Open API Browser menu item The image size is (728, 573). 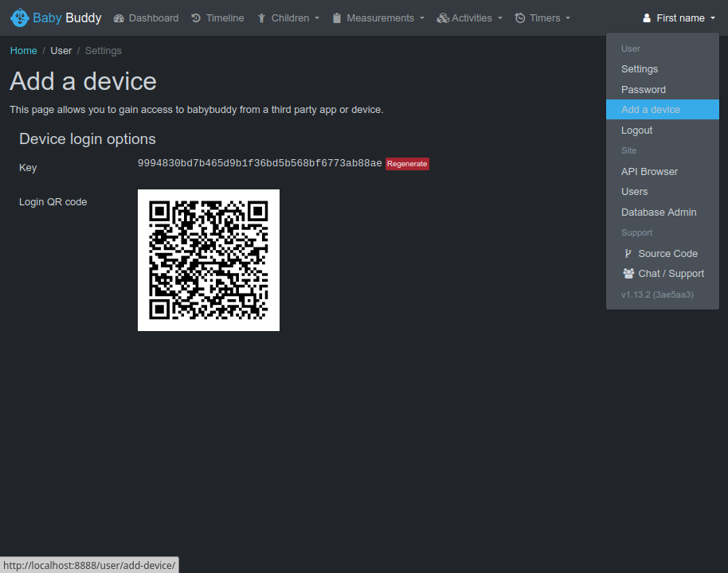point(663,172)
